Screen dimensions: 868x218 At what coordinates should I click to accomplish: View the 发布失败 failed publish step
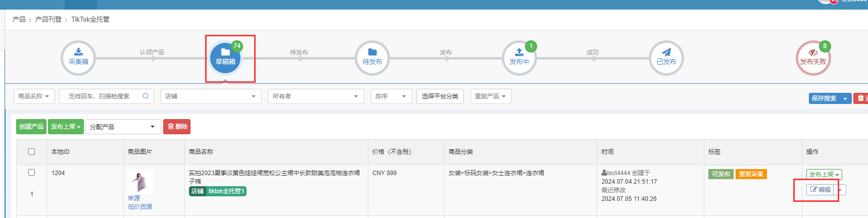(813, 58)
